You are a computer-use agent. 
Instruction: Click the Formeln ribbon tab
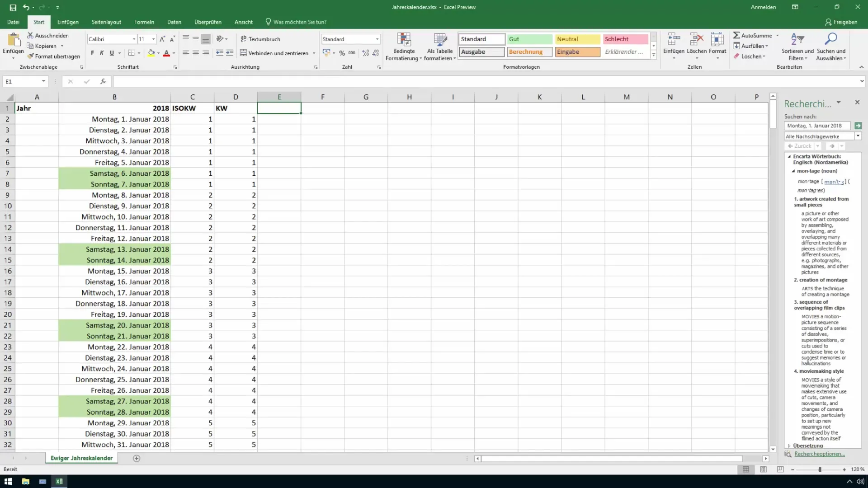click(x=144, y=22)
